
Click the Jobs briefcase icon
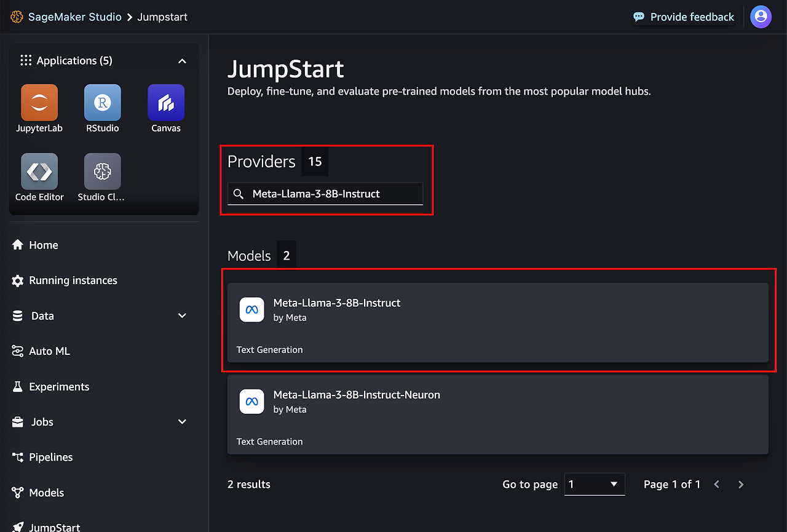(18, 422)
